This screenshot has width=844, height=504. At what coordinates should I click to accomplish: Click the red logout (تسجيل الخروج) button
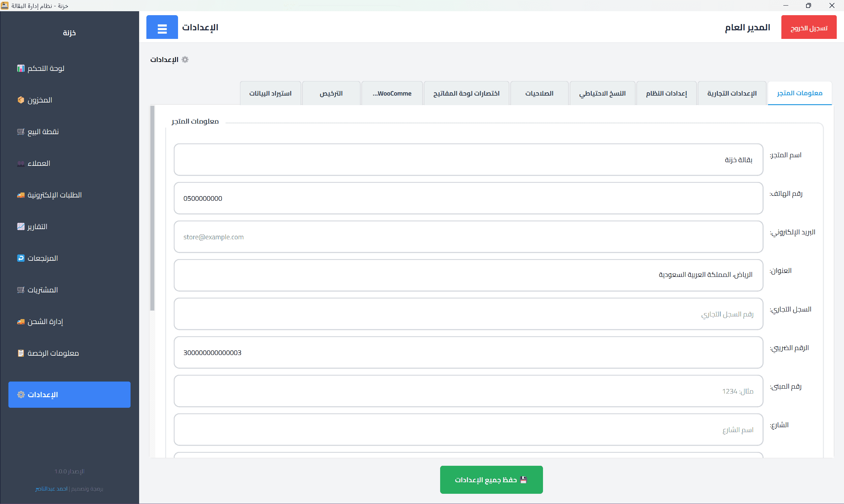tap(809, 27)
